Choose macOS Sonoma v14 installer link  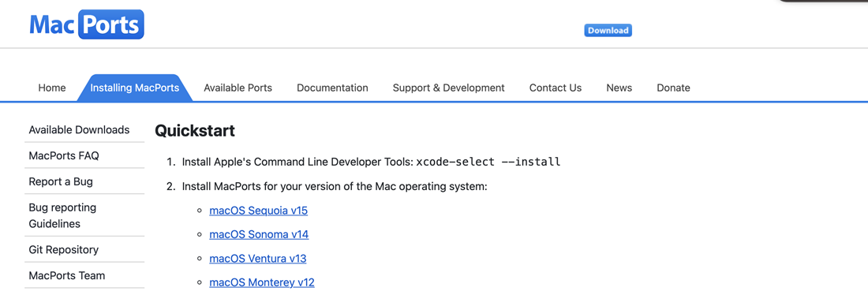click(x=259, y=235)
